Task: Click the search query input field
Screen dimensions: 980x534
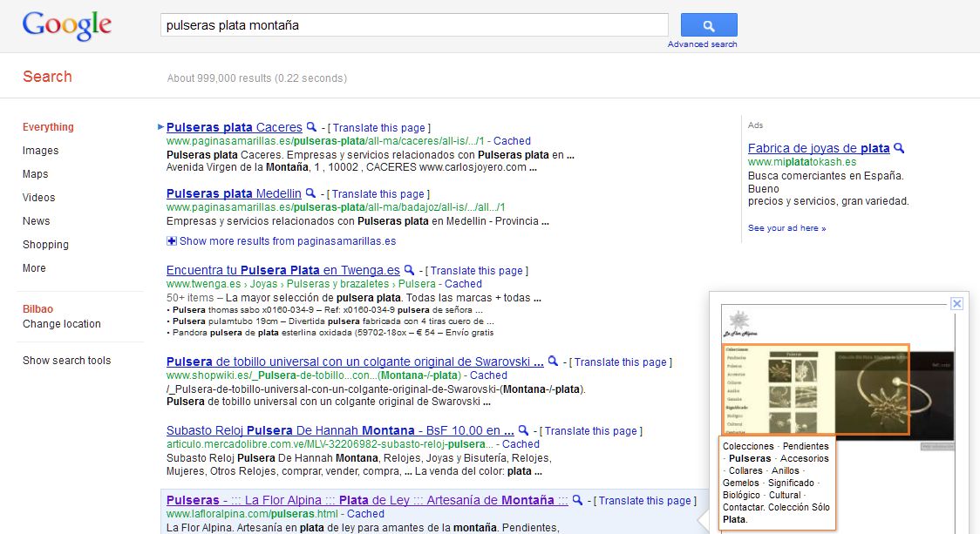Action: click(414, 25)
